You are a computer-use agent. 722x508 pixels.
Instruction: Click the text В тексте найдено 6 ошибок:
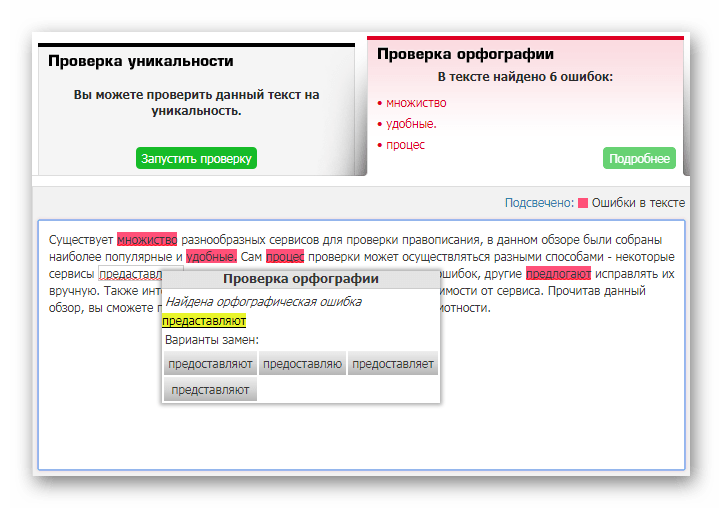pos(525,76)
